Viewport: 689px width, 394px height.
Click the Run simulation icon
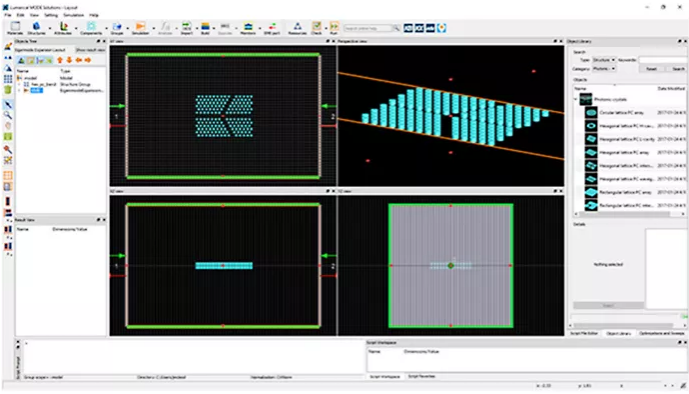click(x=334, y=28)
